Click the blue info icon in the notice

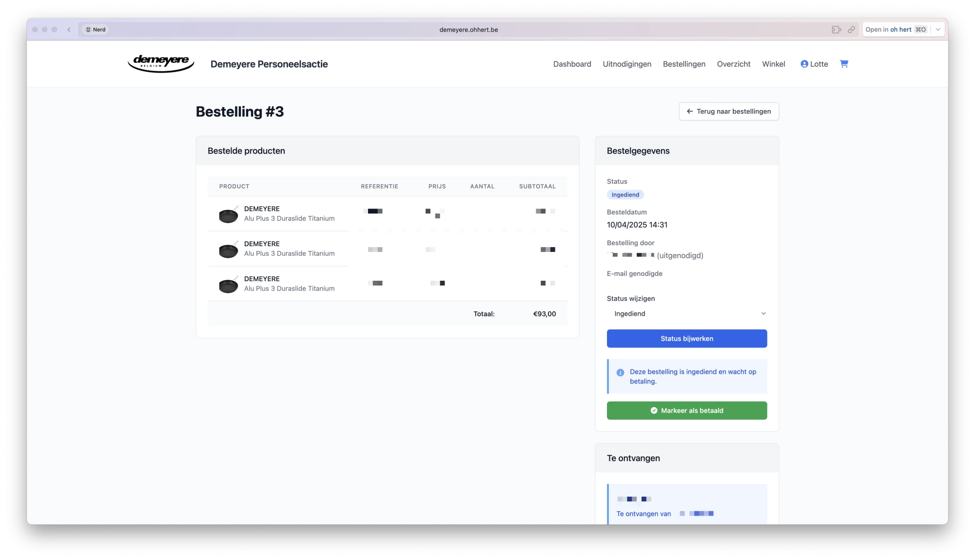coord(620,372)
